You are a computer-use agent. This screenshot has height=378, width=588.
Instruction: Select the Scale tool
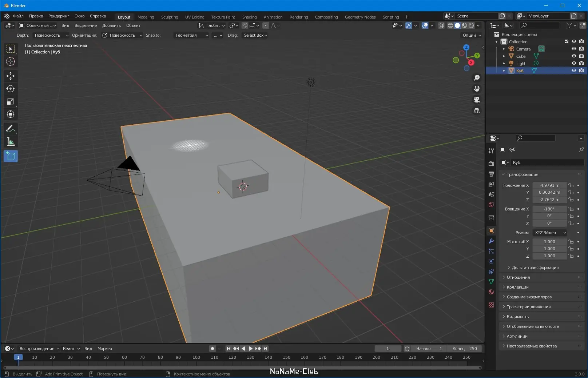[x=11, y=102]
